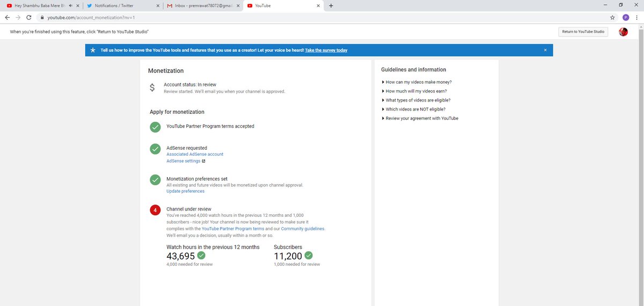The image size is (644, 306).
Task: Click the address bar URL field
Action: tap(322, 17)
